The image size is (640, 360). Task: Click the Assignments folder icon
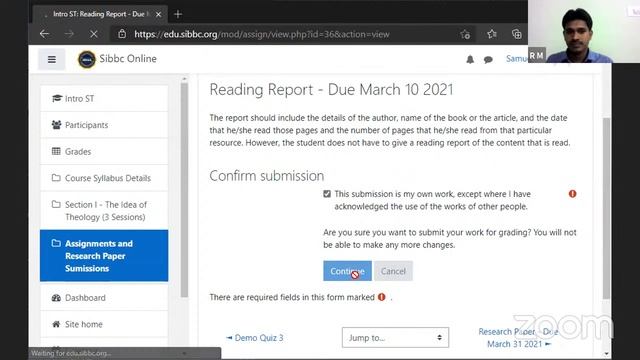[56, 243]
